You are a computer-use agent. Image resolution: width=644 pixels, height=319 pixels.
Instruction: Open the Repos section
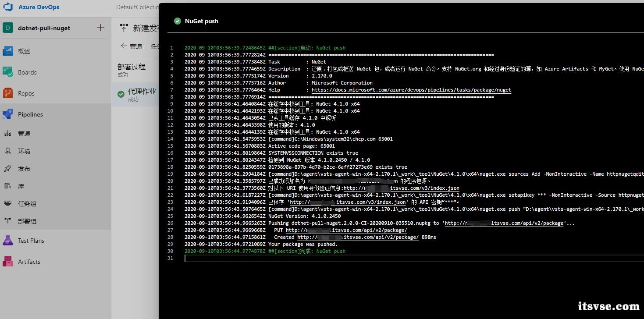(x=26, y=93)
